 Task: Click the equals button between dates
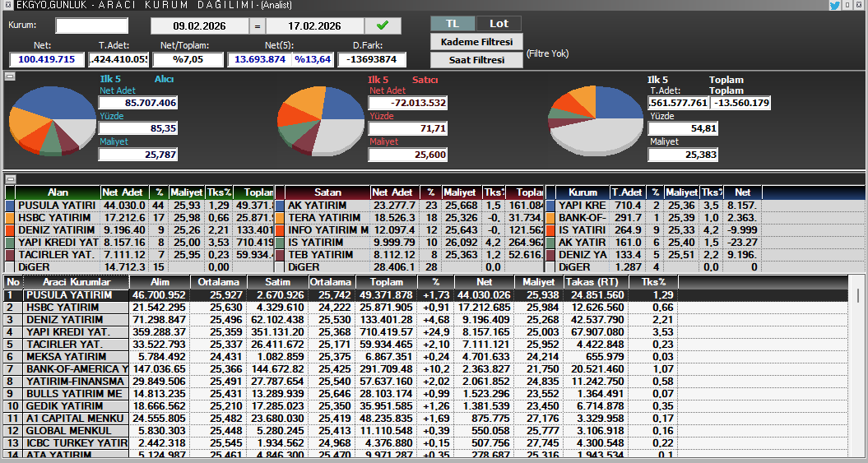click(x=257, y=25)
